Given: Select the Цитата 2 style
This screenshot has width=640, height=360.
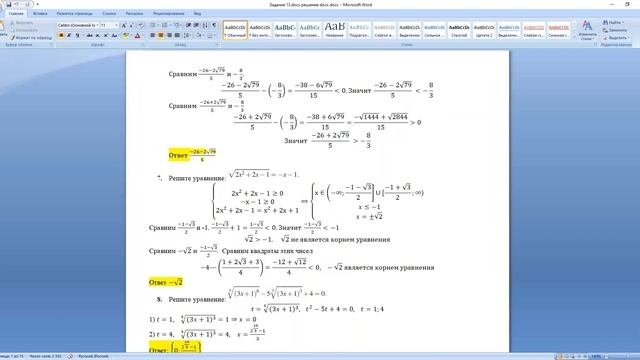Looking at the screenshot, I should tap(484, 30).
